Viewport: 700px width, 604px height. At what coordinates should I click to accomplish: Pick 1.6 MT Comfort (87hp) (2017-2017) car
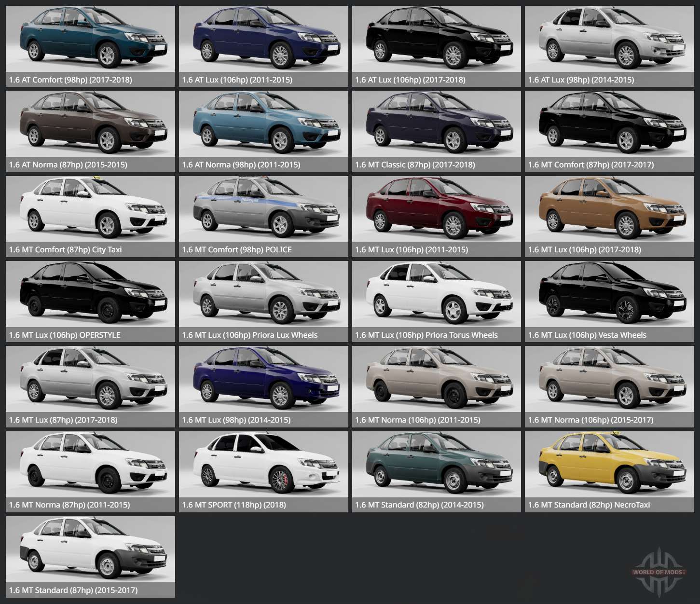609,131
